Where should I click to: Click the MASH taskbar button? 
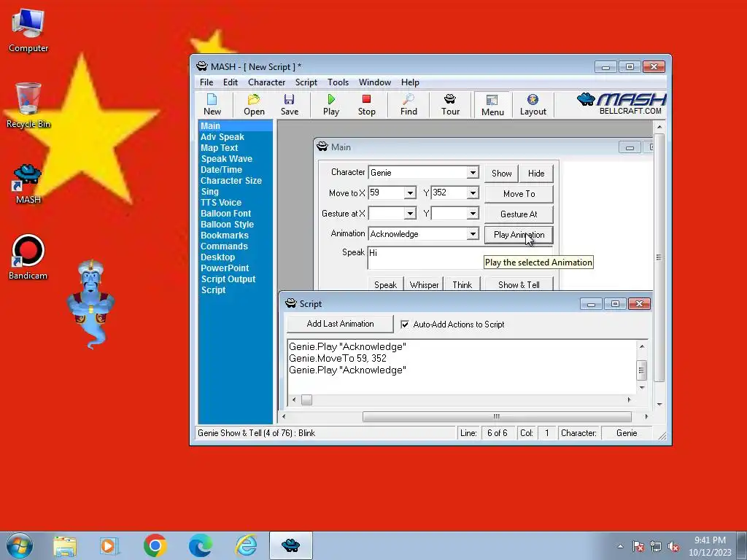290,545
